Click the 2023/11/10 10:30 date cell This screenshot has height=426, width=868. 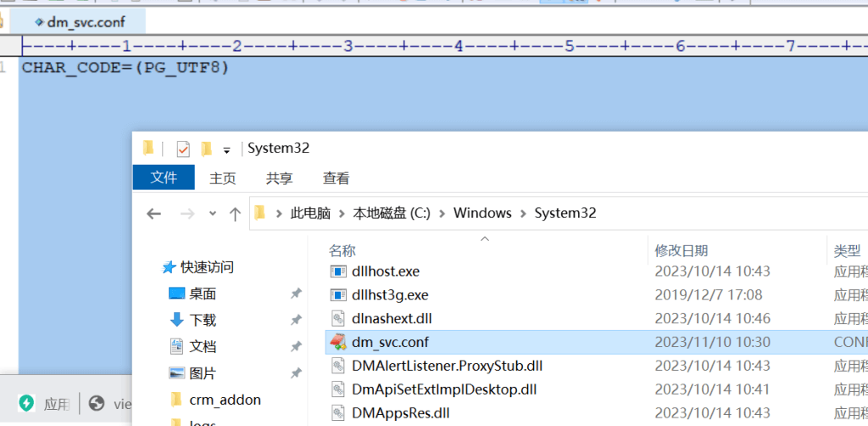712,342
